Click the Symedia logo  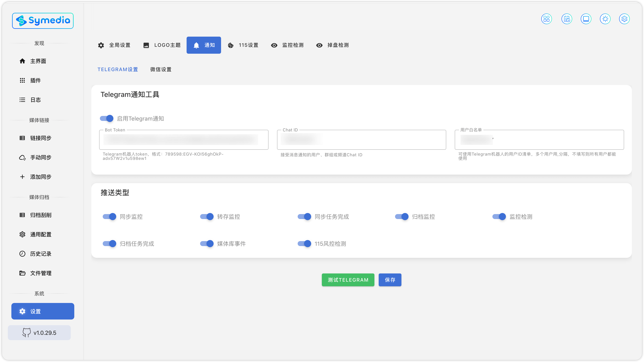(43, 21)
